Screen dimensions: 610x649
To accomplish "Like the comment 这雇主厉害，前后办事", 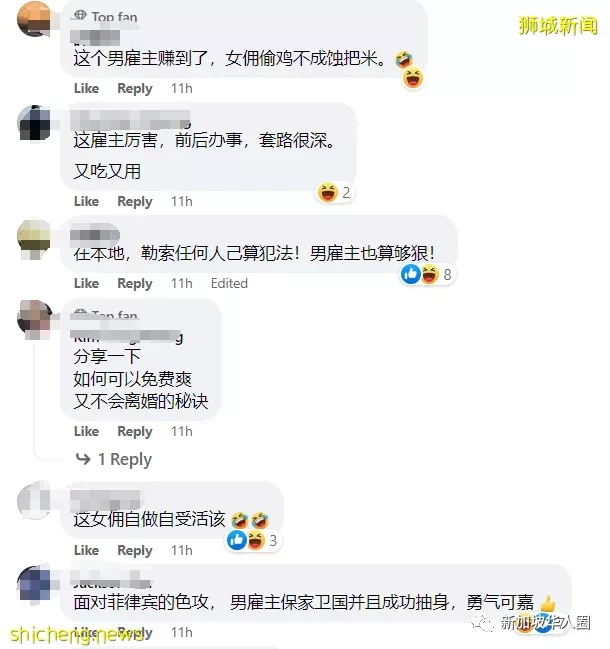I will [86, 201].
